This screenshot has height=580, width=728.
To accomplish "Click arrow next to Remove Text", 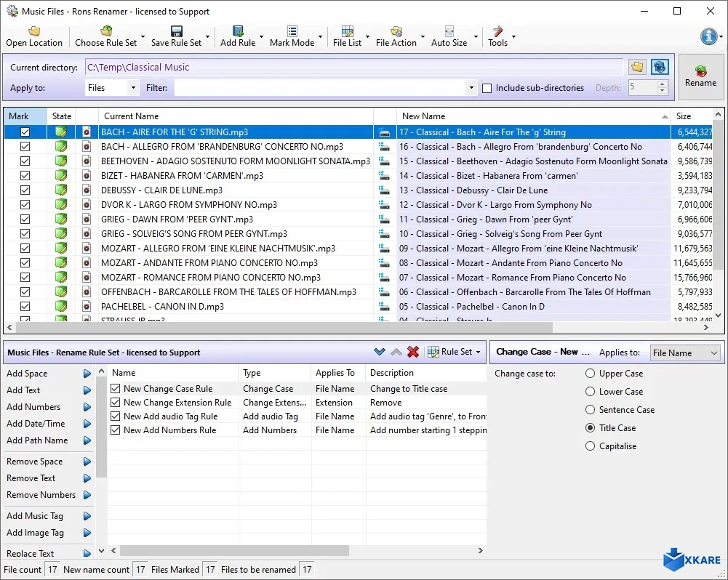I will (x=87, y=478).
